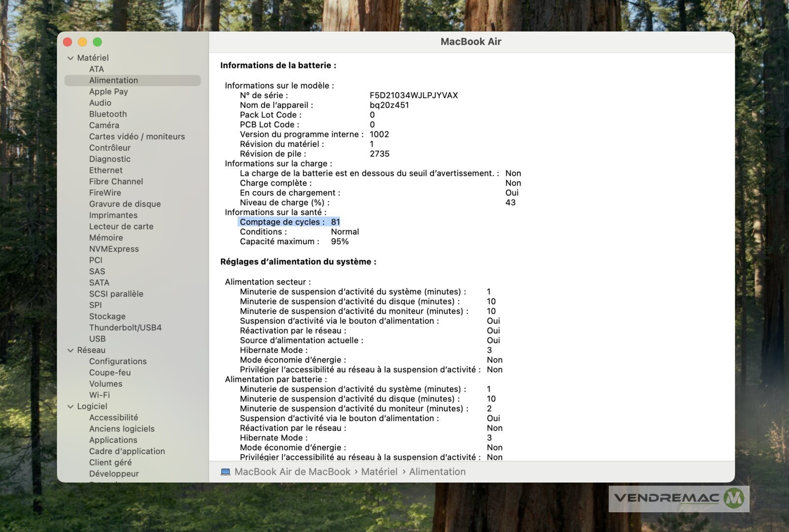Screen dimensions: 789x532
Task: Click the MacBook icon in path bar
Action: pos(226,472)
